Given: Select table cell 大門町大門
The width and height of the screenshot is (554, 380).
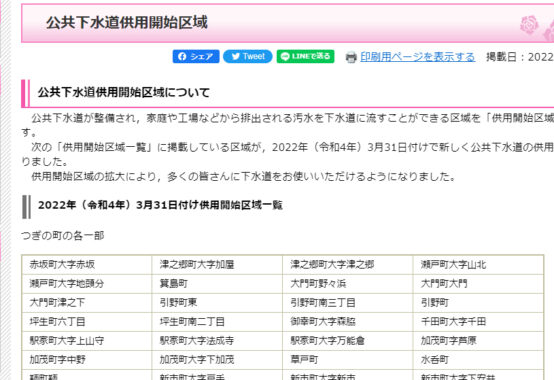Looking at the screenshot, I should click(478, 284).
